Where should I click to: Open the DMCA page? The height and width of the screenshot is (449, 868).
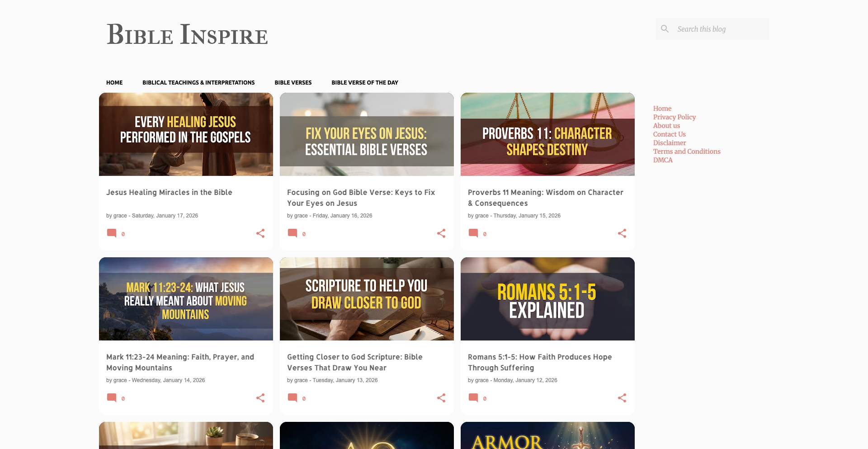[662, 160]
